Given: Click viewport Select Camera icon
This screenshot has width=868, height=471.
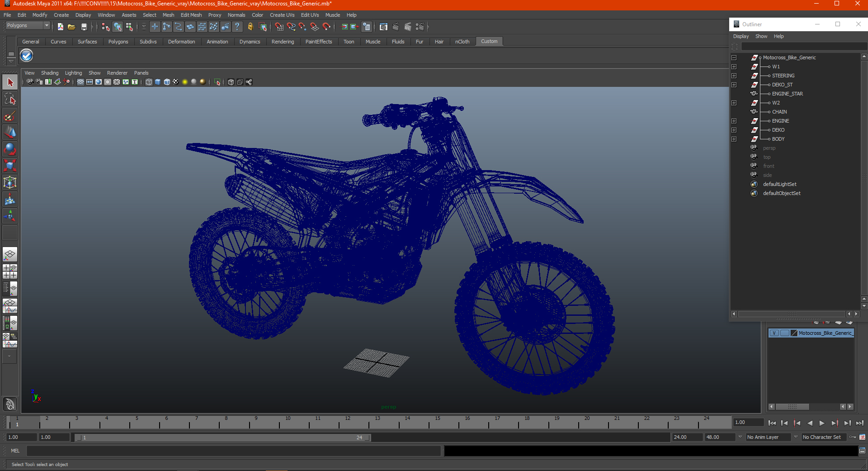Looking at the screenshot, I should pos(30,82).
